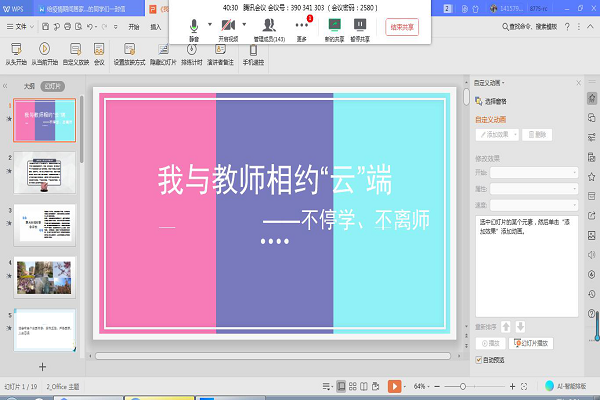Move effect up in reorder
The image size is (600, 400).
[x=506, y=327]
